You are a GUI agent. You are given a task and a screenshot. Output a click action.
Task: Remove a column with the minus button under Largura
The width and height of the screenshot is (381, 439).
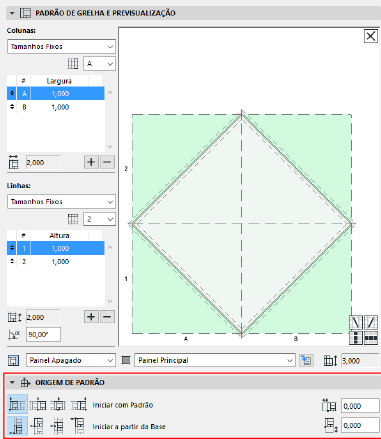tap(107, 162)
